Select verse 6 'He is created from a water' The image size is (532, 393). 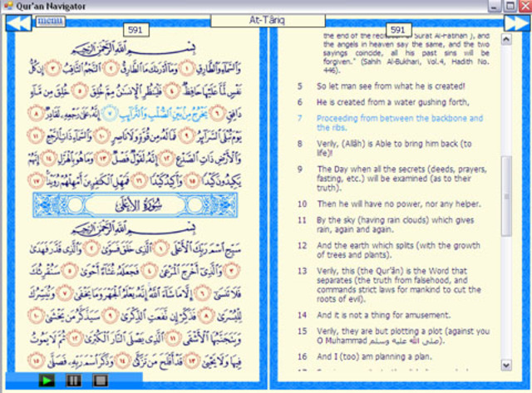click(393, 102)
